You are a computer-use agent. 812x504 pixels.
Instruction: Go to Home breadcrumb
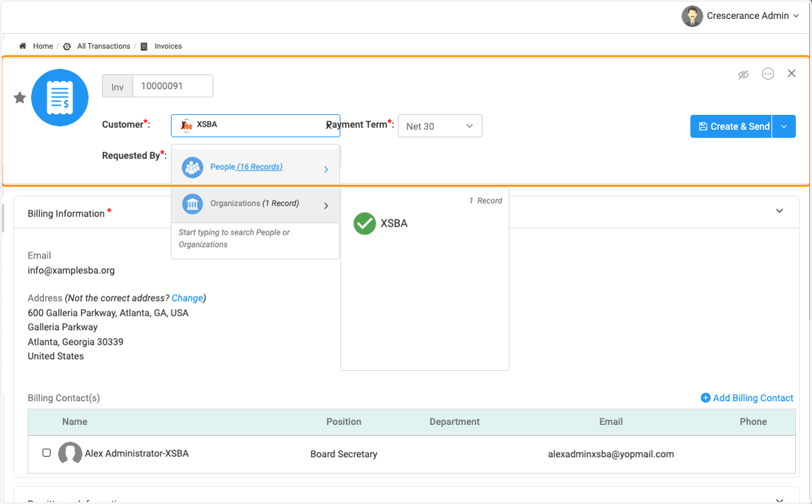(43, 46)
